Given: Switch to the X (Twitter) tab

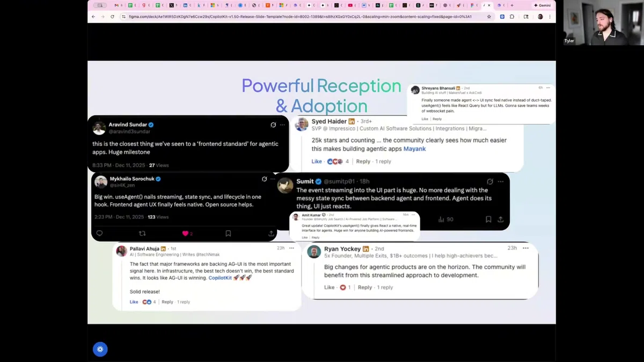Looking at the screenshot, I should (173, 5).
